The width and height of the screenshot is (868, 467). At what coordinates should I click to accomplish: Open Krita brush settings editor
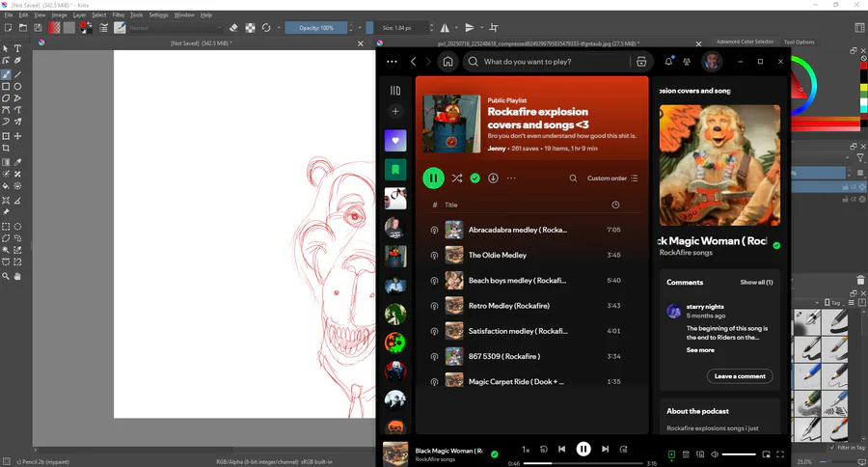[103, 28]
